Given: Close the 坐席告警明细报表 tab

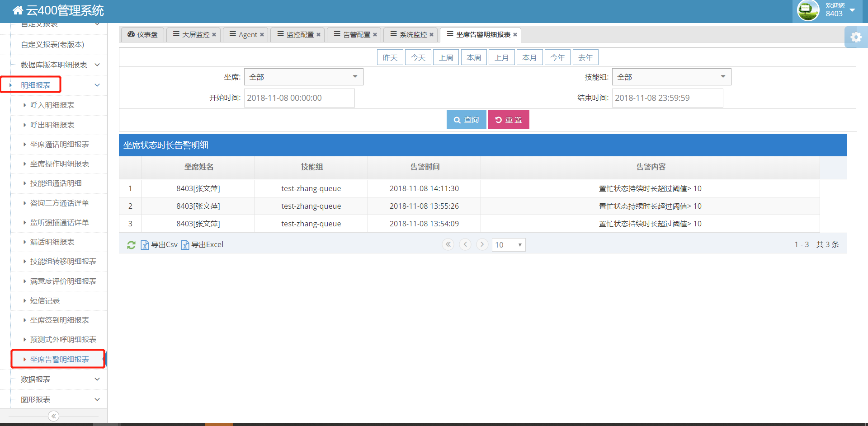Looking at the screenshot, I should [515, 35].
